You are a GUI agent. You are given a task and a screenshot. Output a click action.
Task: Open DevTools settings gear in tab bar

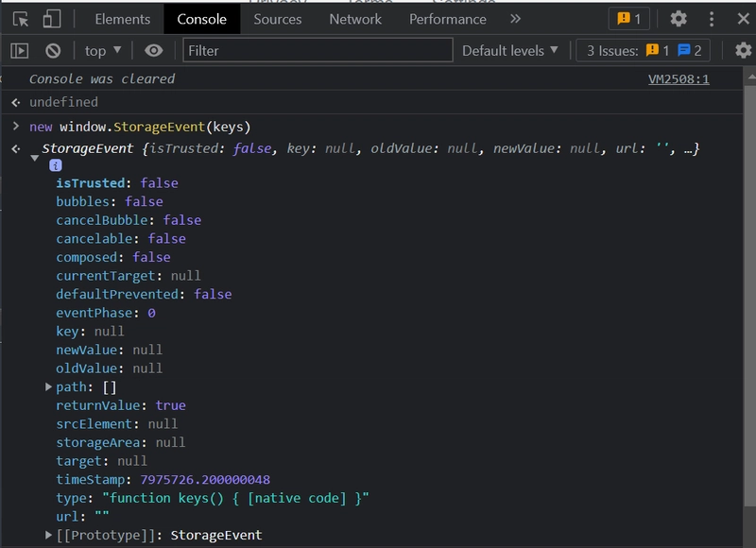[679, 19]
